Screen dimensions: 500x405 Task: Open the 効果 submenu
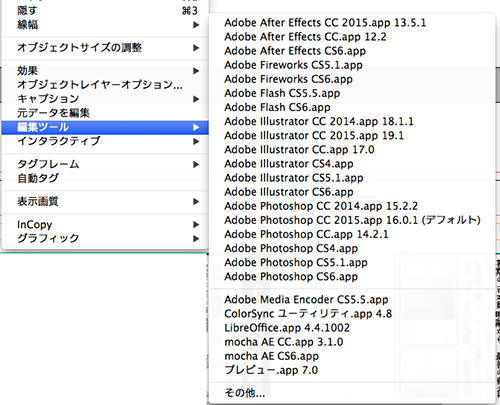[x=105, y=71]
